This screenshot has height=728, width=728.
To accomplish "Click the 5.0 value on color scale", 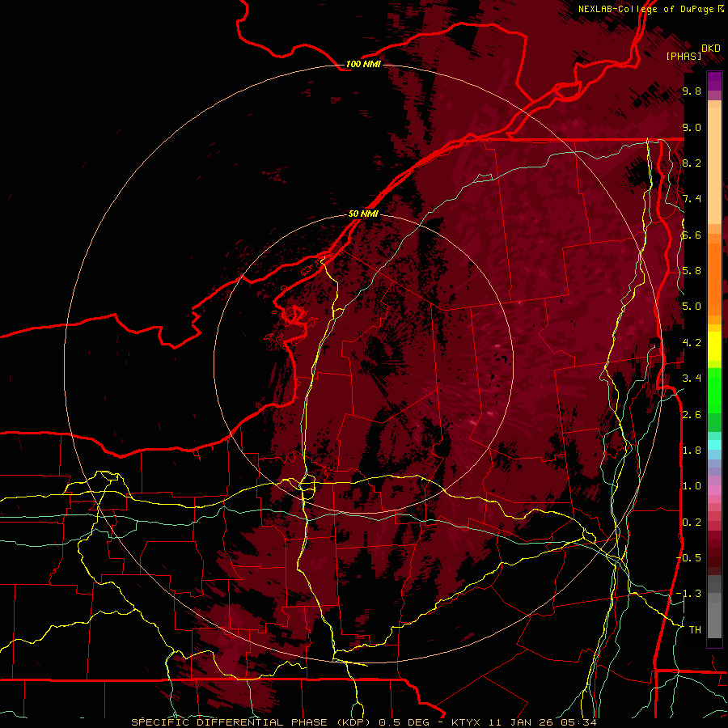I will tap(692, 307).
